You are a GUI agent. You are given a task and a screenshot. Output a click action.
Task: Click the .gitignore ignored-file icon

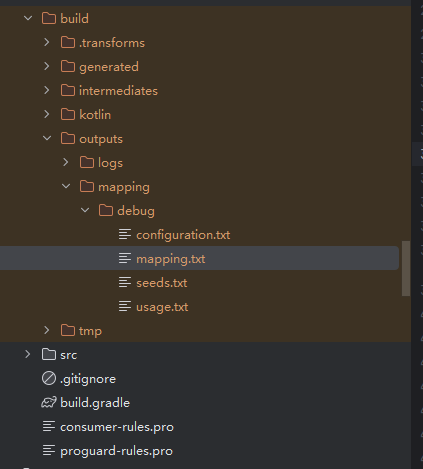pos(49,378)
